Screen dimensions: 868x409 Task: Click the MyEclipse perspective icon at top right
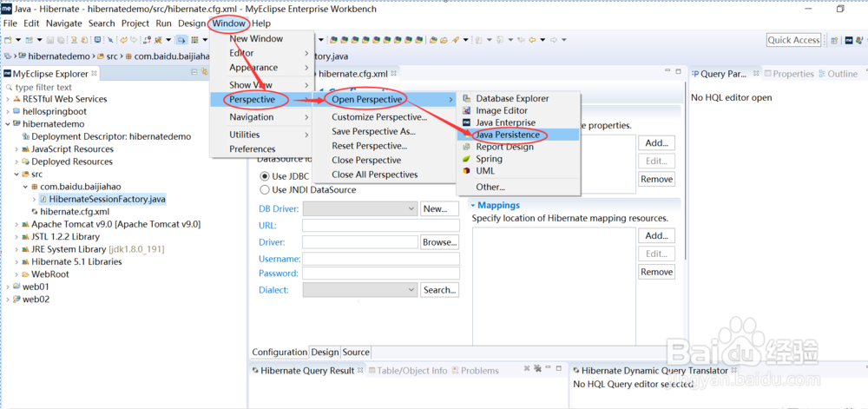[849, 41]
